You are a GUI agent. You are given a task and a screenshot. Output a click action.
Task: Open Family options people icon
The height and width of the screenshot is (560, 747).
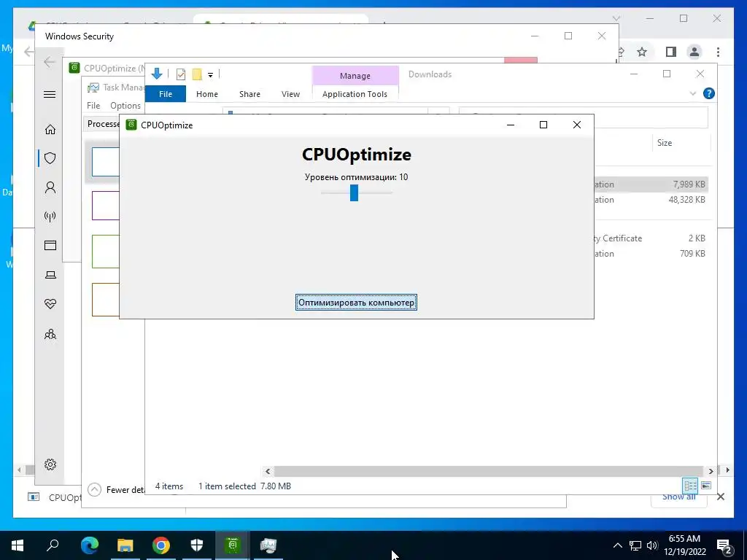click(x=50, y=334)
